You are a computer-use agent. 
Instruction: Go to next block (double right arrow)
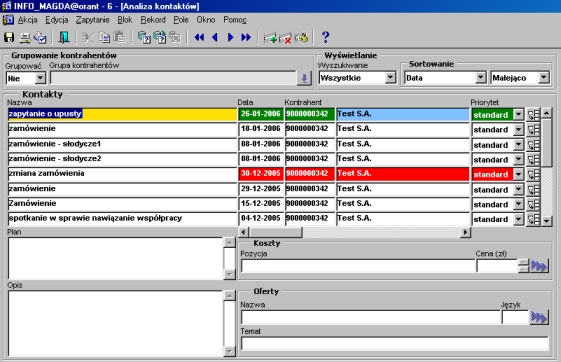click(246, 37)
